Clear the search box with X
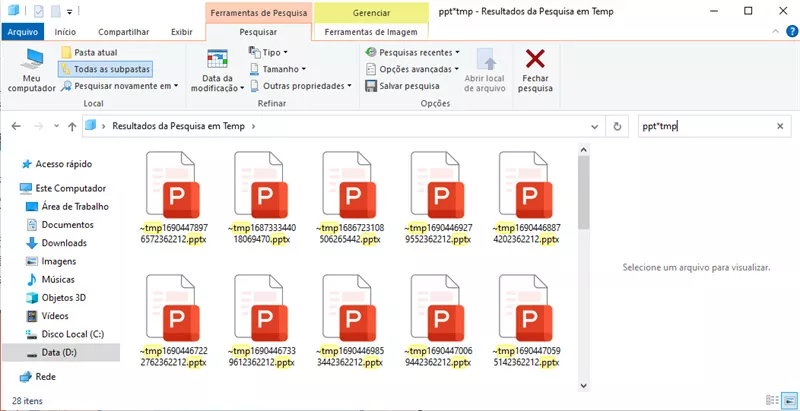This screenshot has height=411, width=800. pos(780,126)
